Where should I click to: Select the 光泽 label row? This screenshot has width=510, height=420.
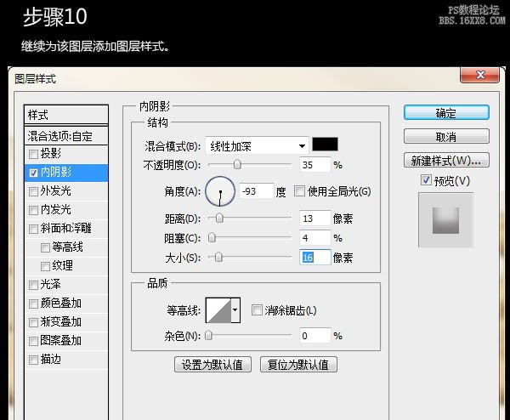click(66, 285)
